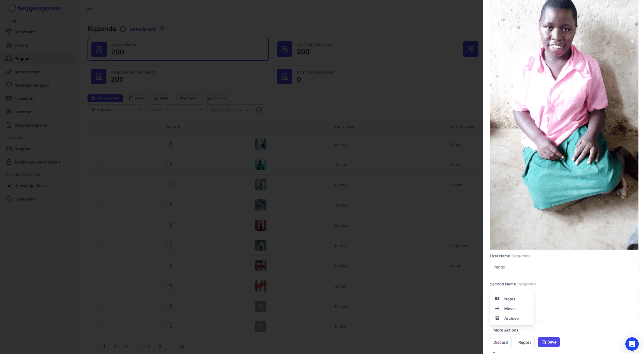Image resolution: width=644 pixels, height=354 pixels.
Task: Expand the More Actions menu button
Action: point(506,330)
